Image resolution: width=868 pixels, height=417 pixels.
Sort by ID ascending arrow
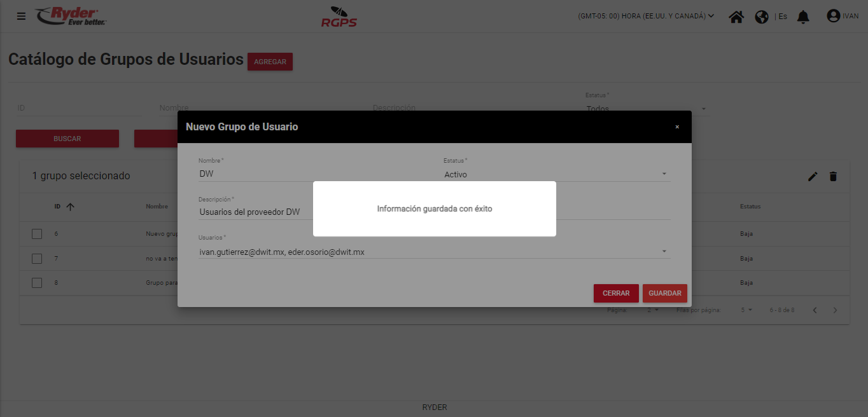coord(70,207)
